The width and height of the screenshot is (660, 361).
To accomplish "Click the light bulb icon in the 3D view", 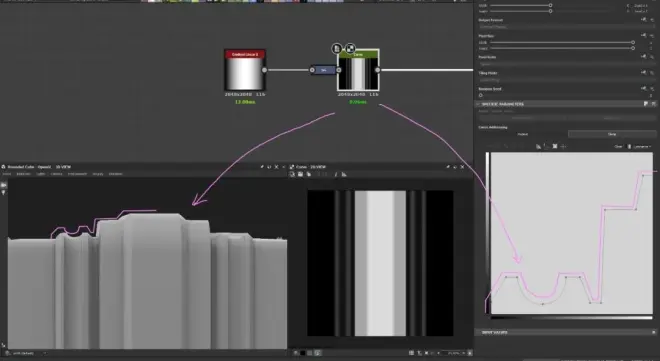I will (x=4, y=192).
